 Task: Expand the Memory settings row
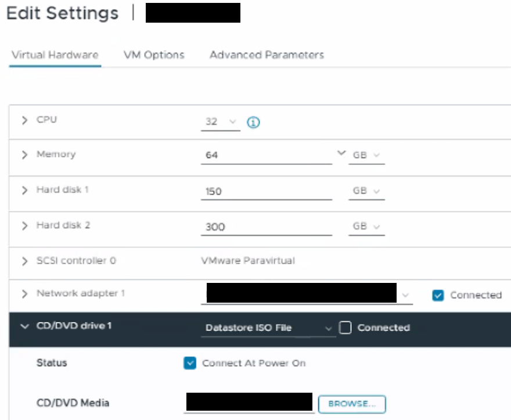point(24,155)
